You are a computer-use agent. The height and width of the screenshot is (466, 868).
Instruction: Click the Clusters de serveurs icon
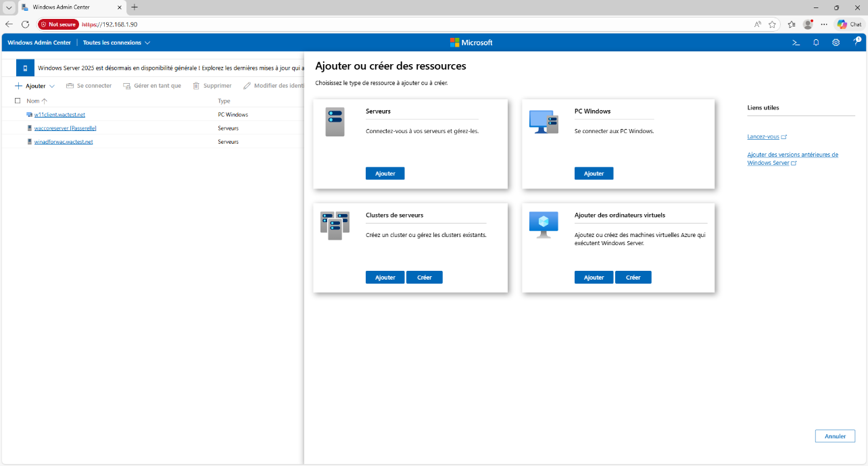335,226
